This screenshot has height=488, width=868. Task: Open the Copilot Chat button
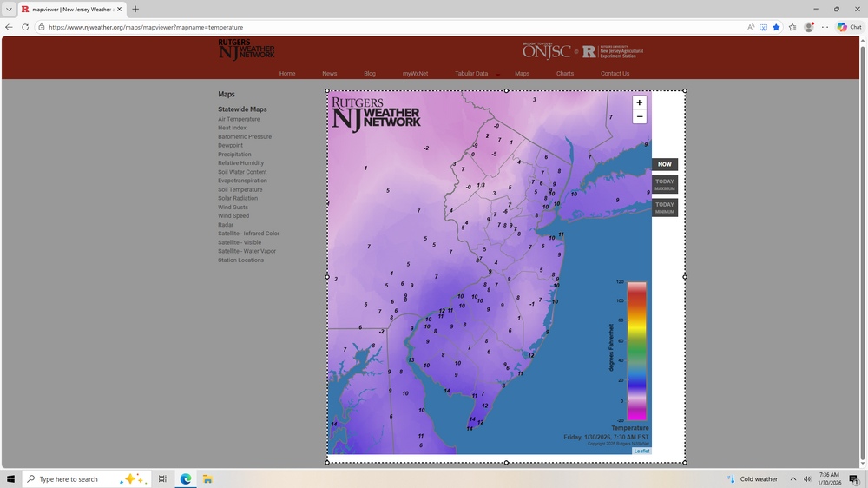[849, 27]
